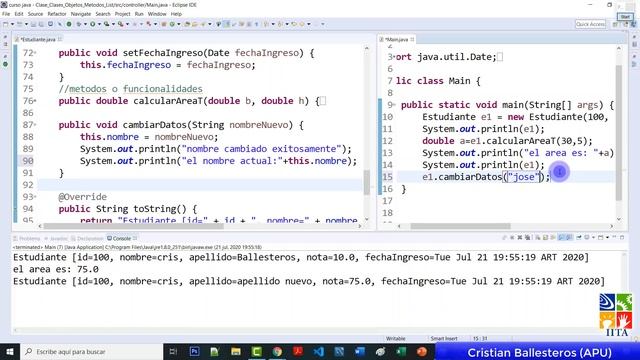Open the Navigate menu
This screenshot has height=360, width=640.
click(81, 14)
